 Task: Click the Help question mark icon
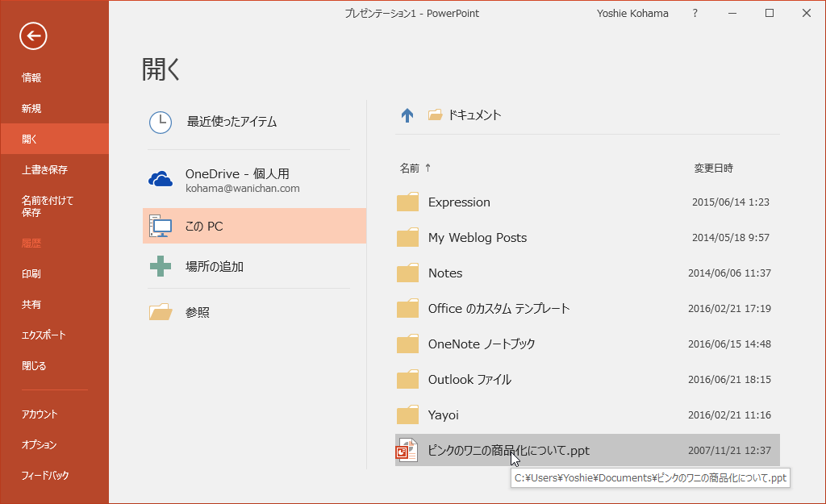pos(695,13)
